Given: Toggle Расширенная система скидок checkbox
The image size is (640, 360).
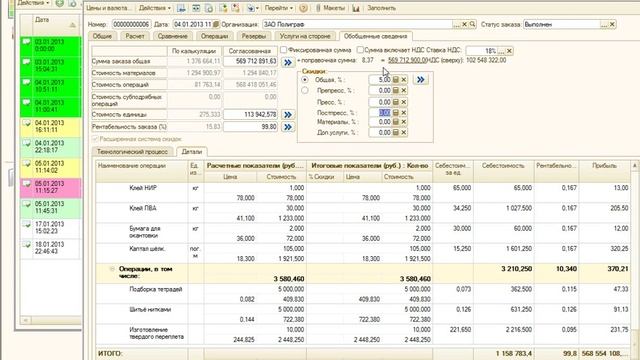Looking at the screenshot, I should tap(95, 139).
